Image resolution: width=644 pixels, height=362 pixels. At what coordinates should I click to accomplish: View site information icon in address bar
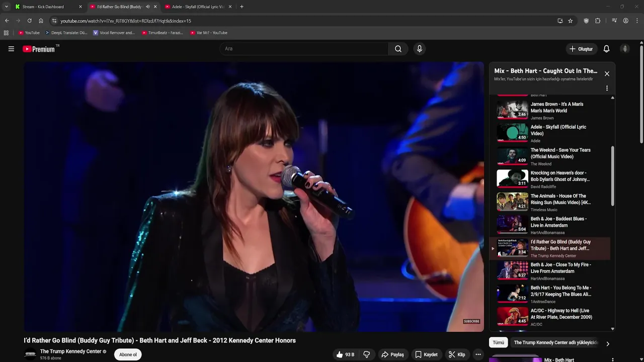(x=54, y=21)
